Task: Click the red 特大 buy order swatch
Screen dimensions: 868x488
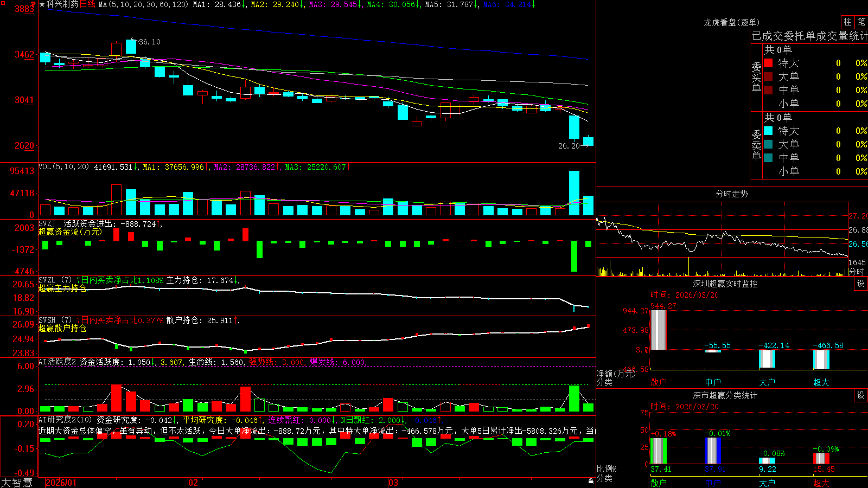Action: point(768,63)
